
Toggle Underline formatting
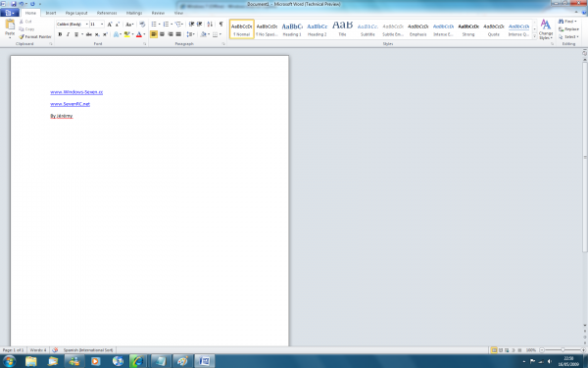coord(76,34)
